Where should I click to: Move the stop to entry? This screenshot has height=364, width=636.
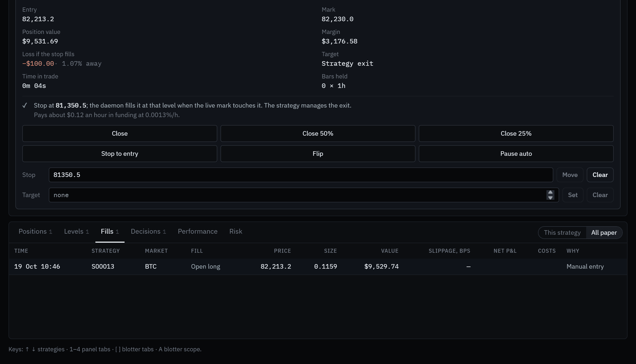(x=120, y=154)
